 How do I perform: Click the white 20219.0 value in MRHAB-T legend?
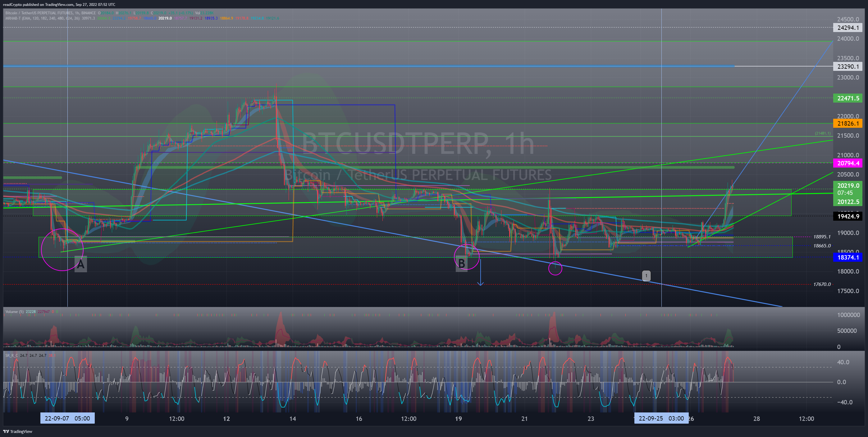pyautogui.click(x=165, y=18)
